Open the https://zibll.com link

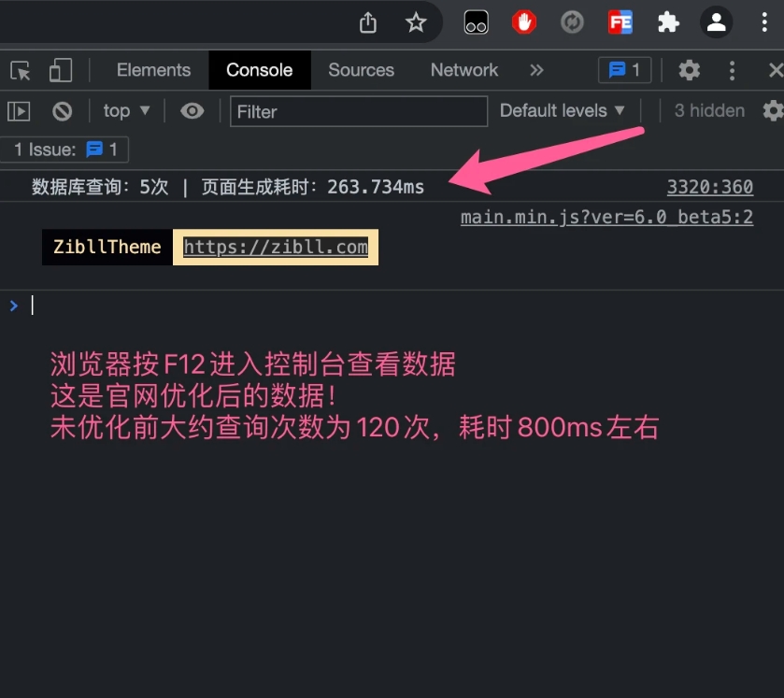pos(276,247)
